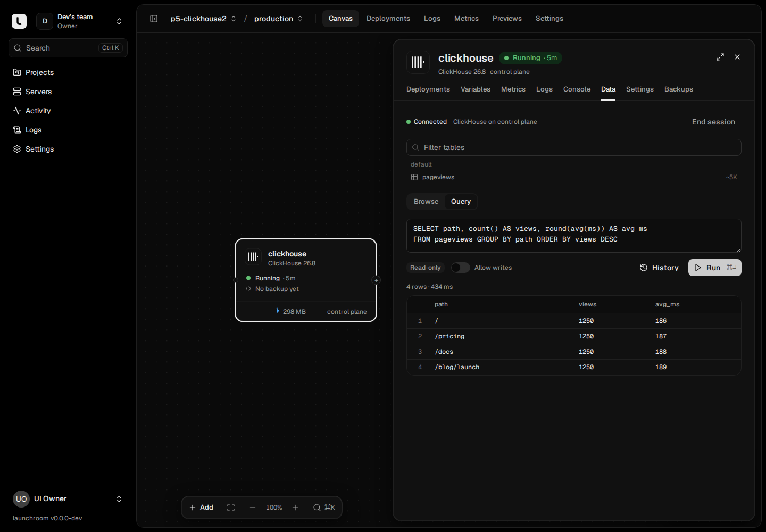The width and height of the screenshot is (766, 532).
Task: Switch to the Browse view
Action: tap(426, 202)
